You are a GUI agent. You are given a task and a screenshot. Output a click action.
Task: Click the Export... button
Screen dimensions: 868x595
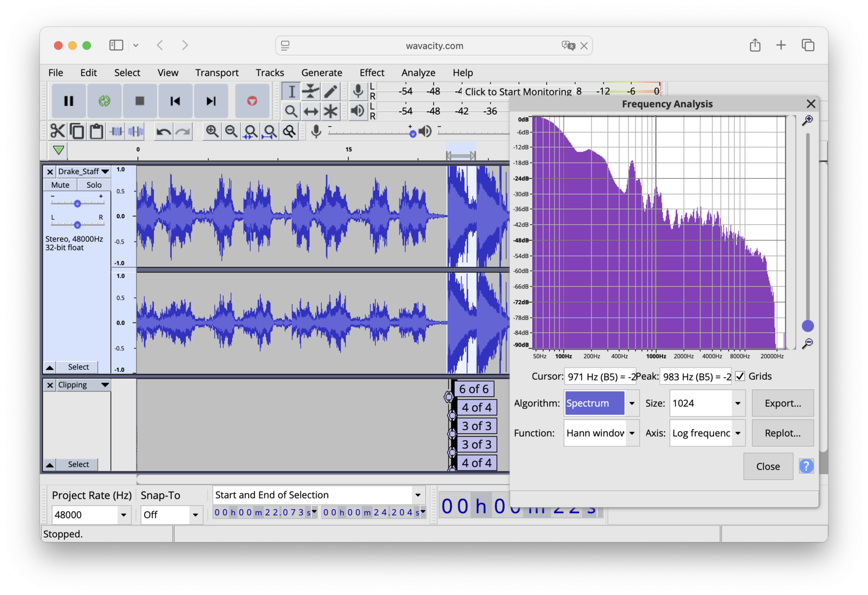782,403
